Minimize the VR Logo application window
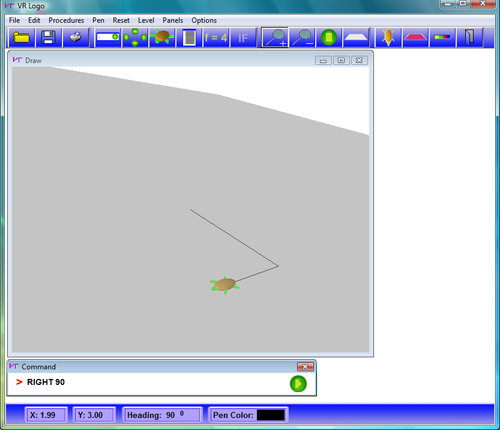This screenshot has width=500, height=430. [448, 4]
